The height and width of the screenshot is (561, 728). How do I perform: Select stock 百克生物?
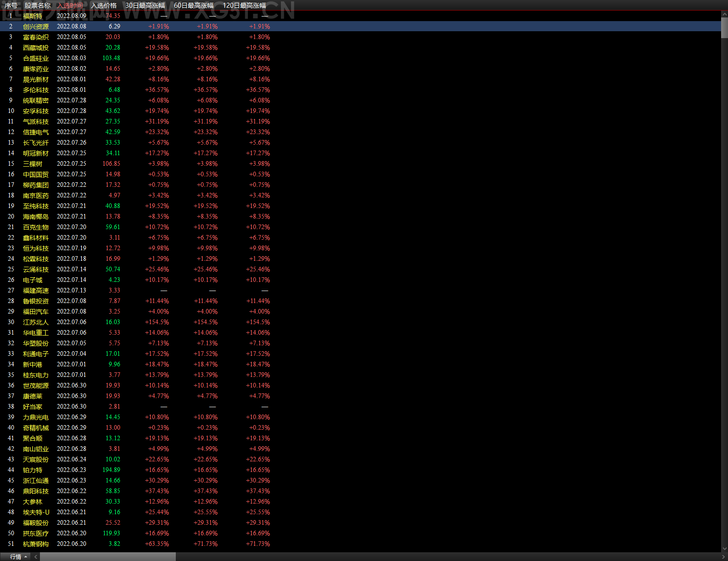click(36, 227)
